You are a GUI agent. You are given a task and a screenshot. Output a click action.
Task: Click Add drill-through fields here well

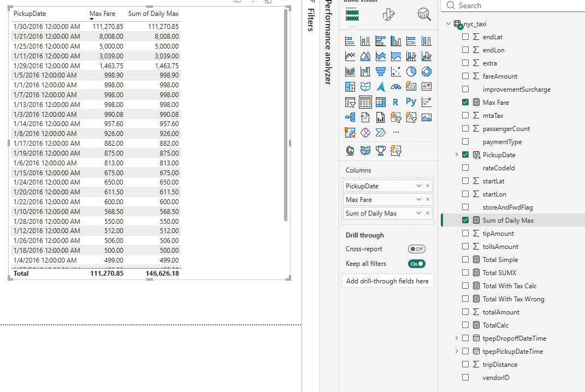(388, 281)
